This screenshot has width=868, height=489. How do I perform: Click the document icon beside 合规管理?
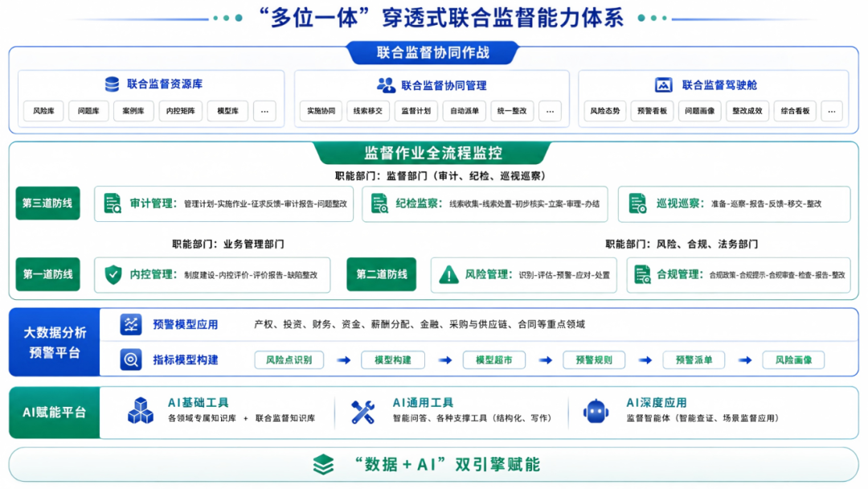pyautogui.click(x=643, y=275)
